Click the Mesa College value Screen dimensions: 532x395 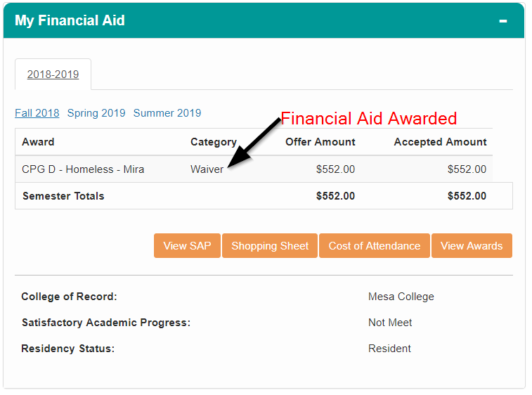[401, 297]
